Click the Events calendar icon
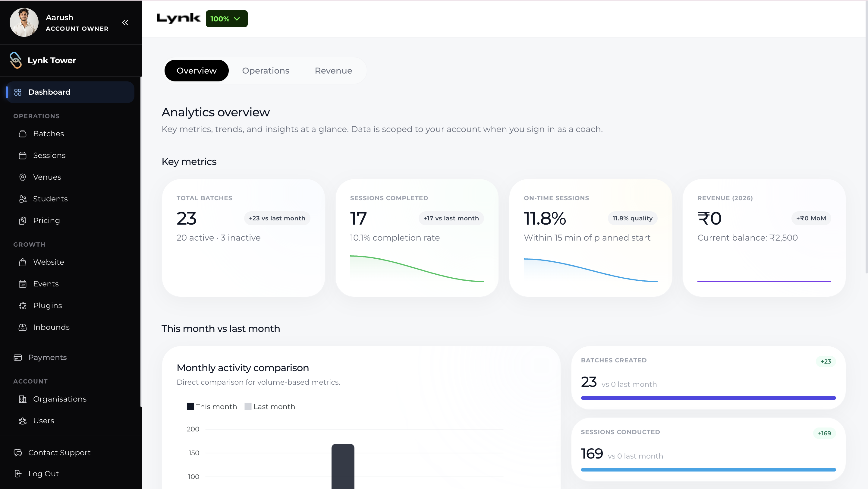 point(23,284)
